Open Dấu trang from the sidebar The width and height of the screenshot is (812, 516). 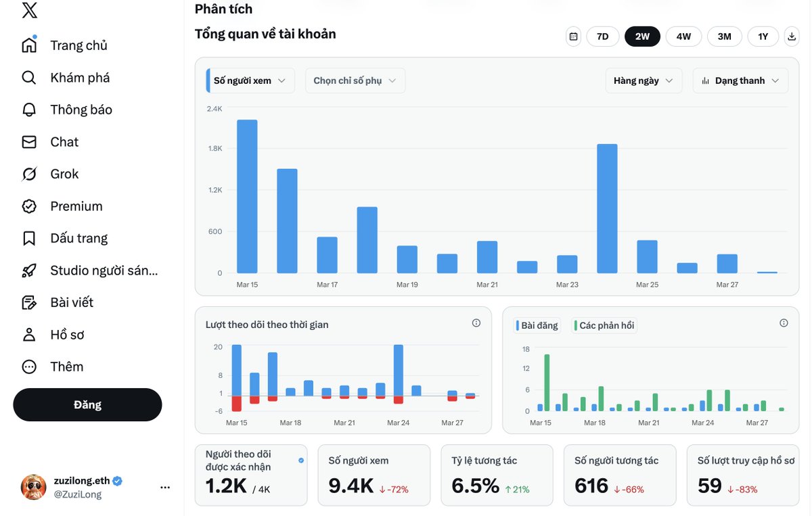pyautogui.click(x=29, y=238)
